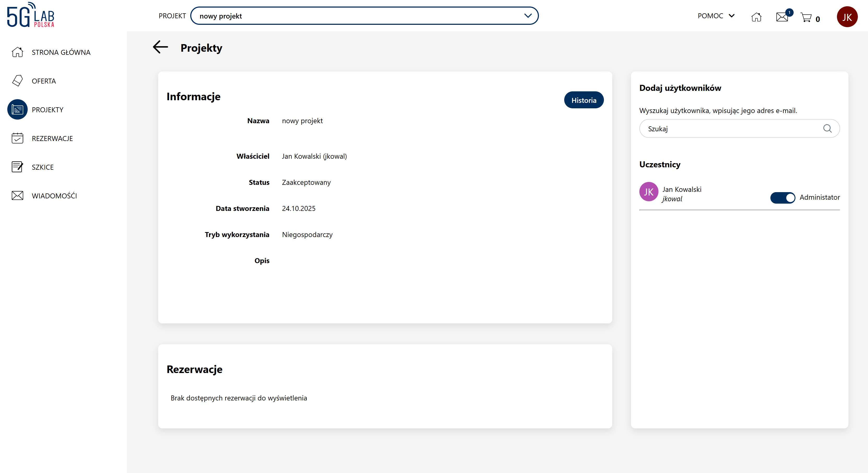Viewport: 868px width, 473px height.
Task: Select Projekty sidebar item
Action: 47,110
